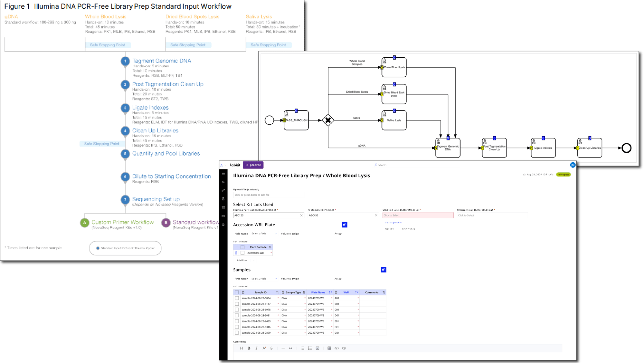Screen dimensions: 644x363
Task: Check sample-2024-08-28-2899 row
Action: click(237, 333)
